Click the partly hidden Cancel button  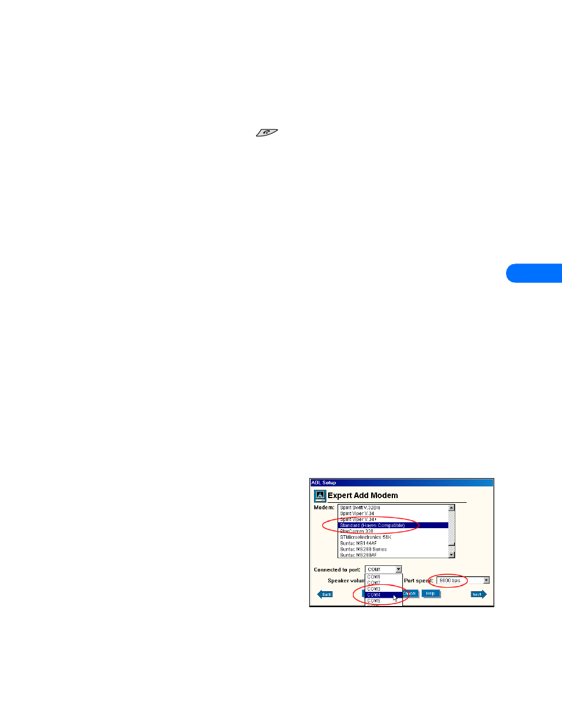(410, 594)
